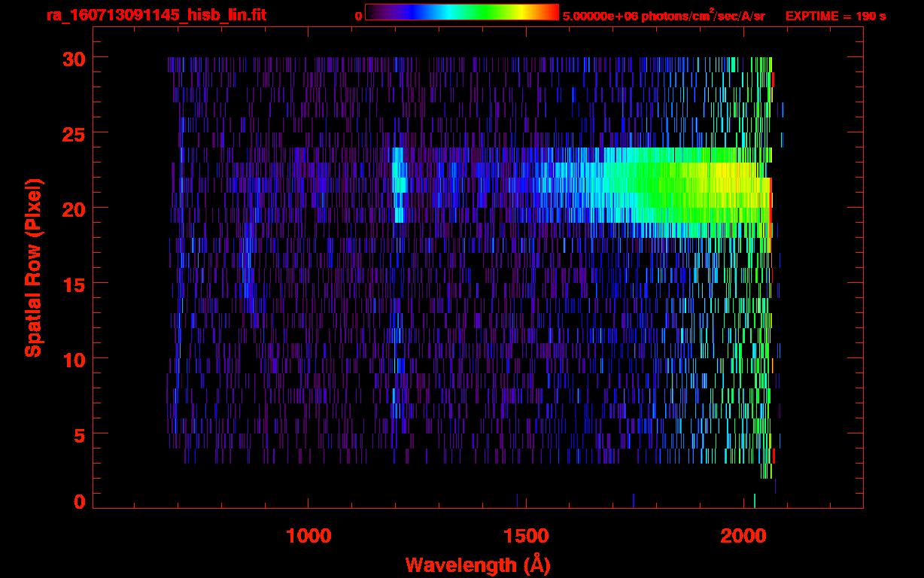Select the 1500 wavelength tick label
The image size is (924, 578).
point(526,536)
